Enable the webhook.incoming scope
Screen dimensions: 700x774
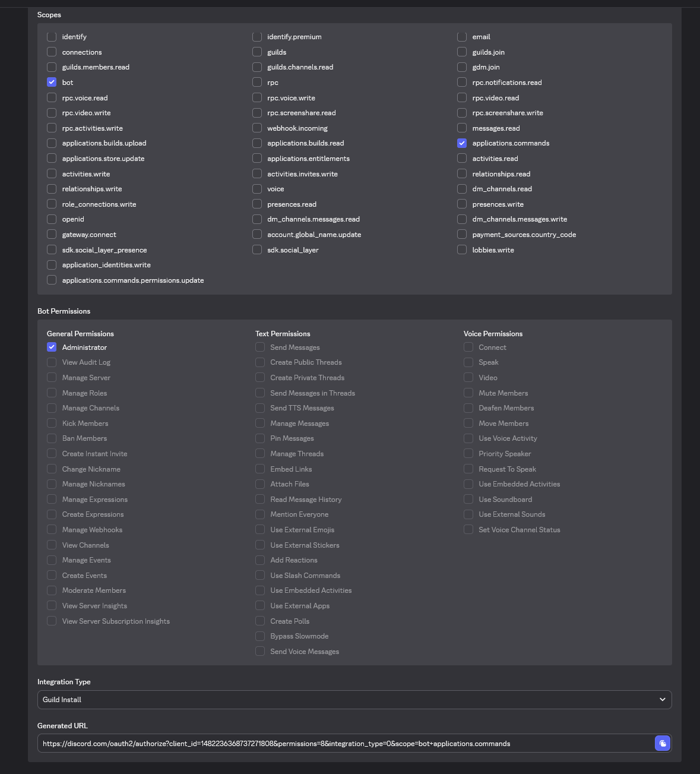(256, 128)
